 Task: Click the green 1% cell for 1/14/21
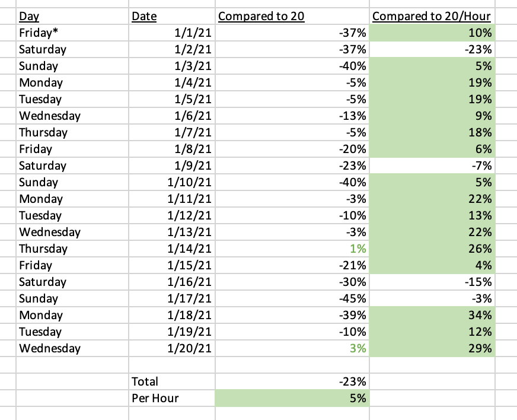tap(292, 249)
